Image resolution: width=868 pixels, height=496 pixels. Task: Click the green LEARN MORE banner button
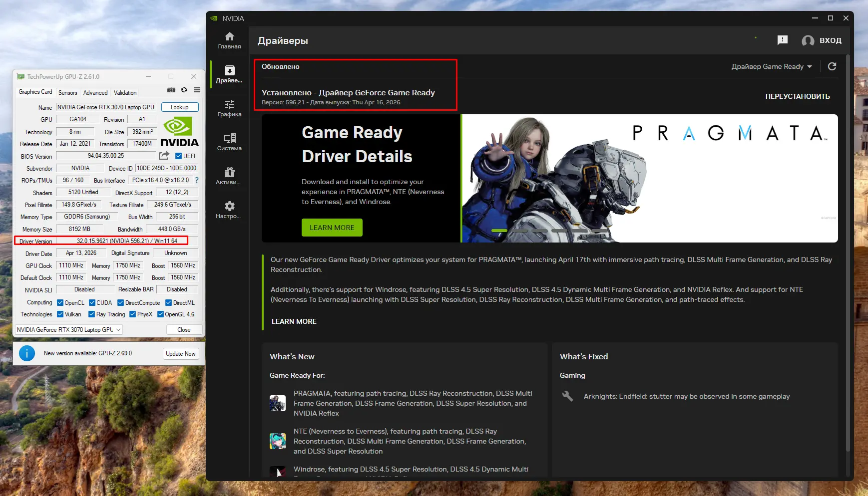point(332,228)
